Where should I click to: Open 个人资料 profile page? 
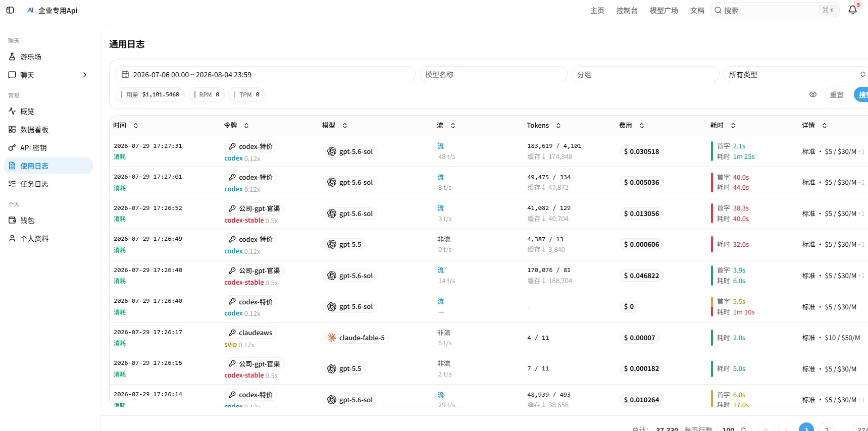point(48,238)
